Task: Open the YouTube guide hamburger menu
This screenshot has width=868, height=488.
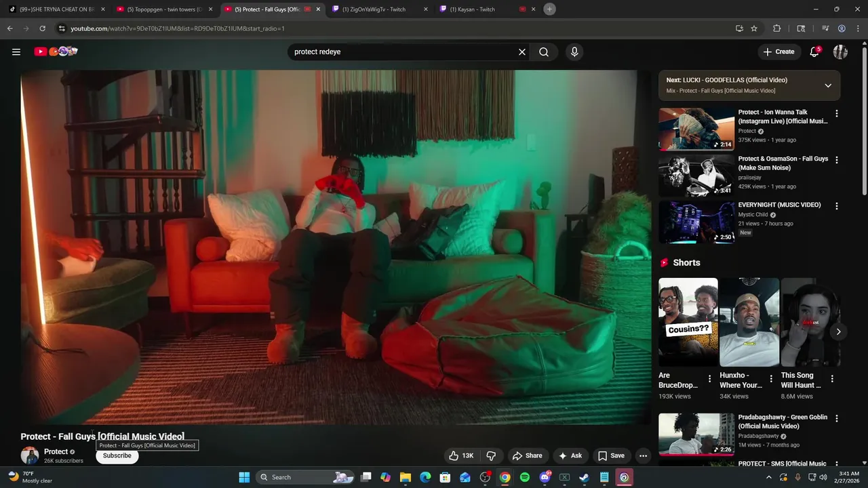Action: (x=16, y=52)
